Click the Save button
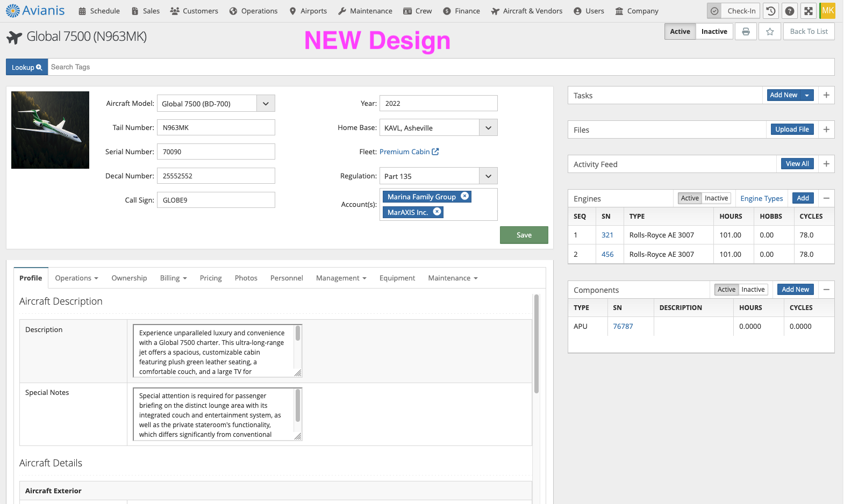 point(524,235)
